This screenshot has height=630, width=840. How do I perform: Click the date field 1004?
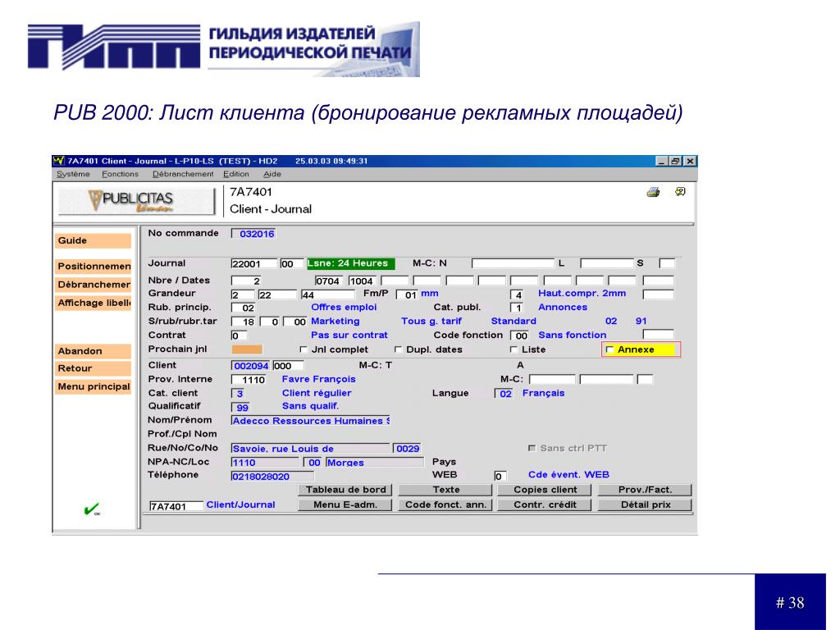pos(363,281)
